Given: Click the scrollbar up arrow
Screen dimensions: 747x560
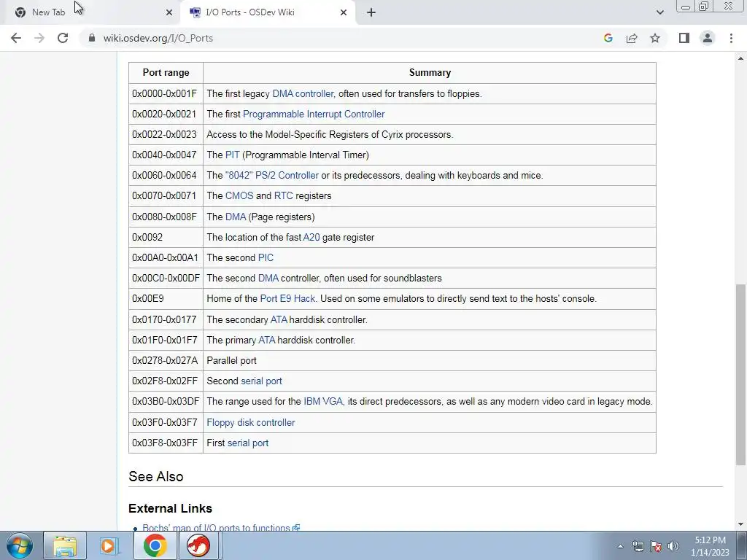Looking at the screenshot, I should [x=741, y=58].
